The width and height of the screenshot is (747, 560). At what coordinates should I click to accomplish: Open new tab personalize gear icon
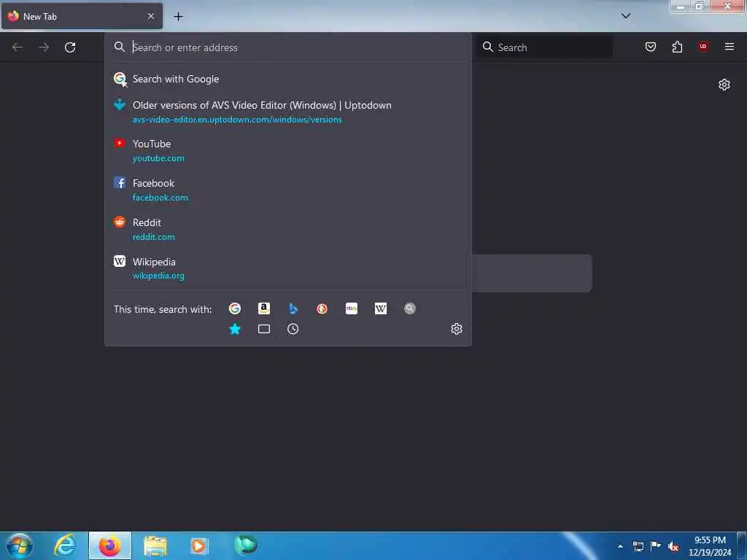(724, 85)
